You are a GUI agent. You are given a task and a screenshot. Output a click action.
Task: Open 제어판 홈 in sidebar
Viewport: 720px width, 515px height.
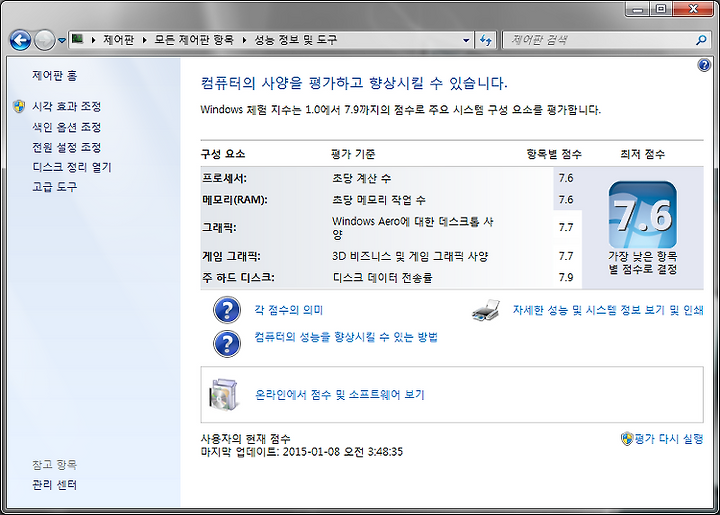pos(55,75)
